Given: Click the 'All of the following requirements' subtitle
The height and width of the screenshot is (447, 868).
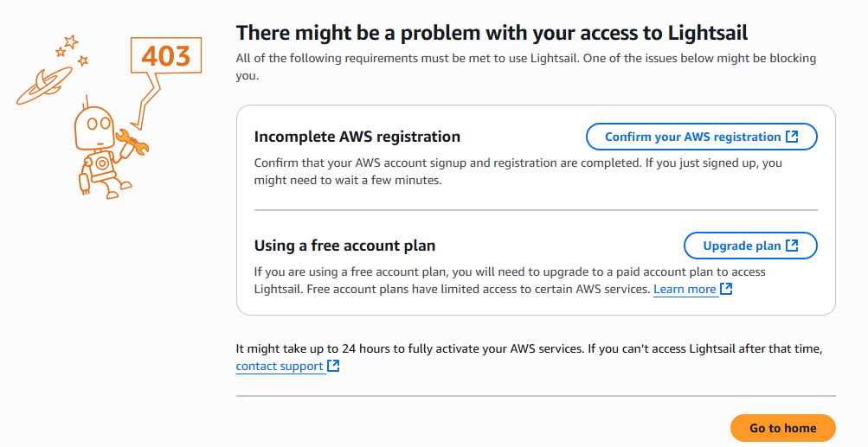Looking at the screenshot, I should pos(525,67).
